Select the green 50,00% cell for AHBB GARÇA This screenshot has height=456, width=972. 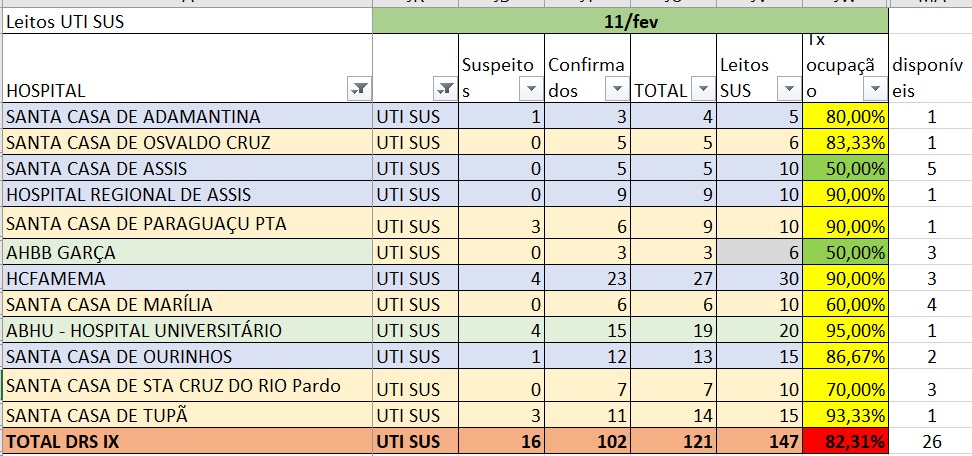(846, 252)
